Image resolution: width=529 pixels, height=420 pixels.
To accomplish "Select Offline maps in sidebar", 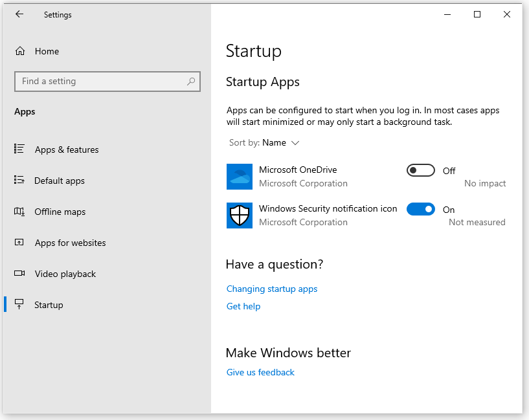I will [x=60, y=212].
